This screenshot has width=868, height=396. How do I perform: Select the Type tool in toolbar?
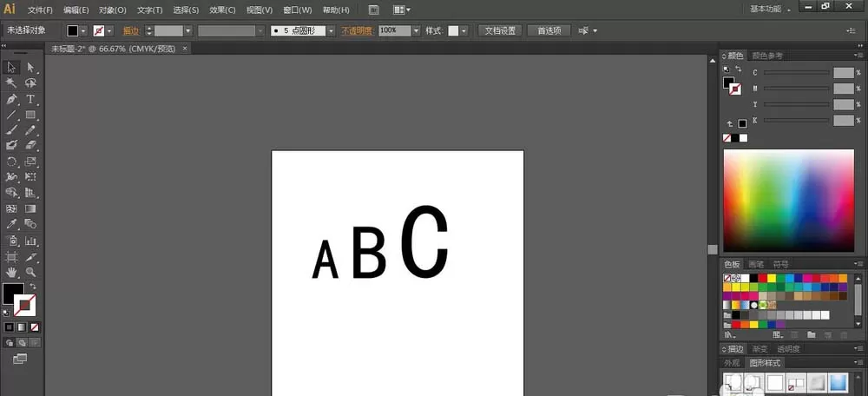coord(30,99)
